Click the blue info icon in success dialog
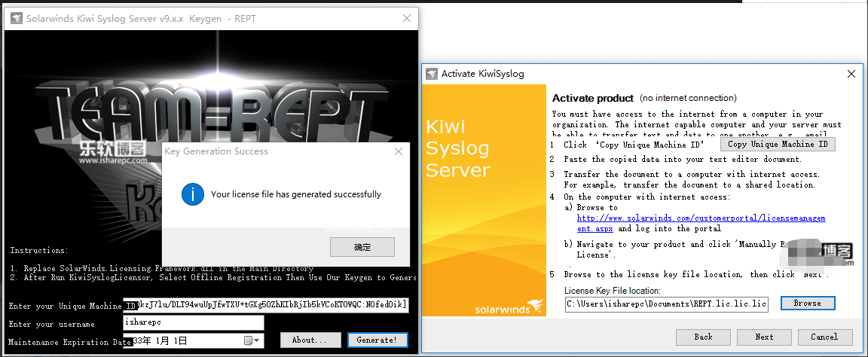This screenshot has height=357, width=868. (193, 194)
